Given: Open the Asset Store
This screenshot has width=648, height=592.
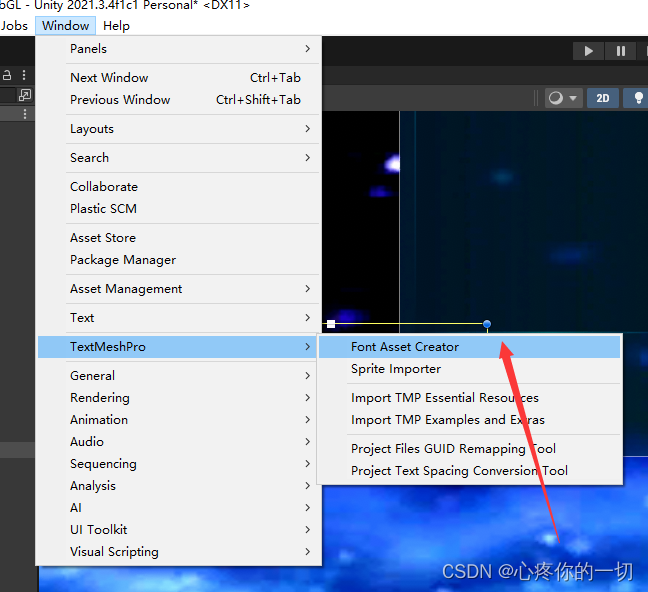Looking at the screenshot, I should pyautogui.click(x=179, y=238).
